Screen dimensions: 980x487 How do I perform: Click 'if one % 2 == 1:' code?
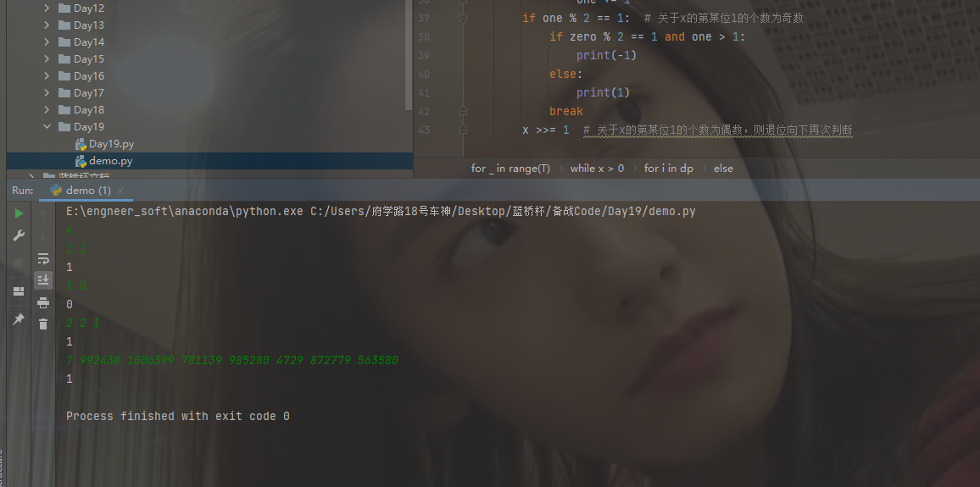click(x=576, y=18)
